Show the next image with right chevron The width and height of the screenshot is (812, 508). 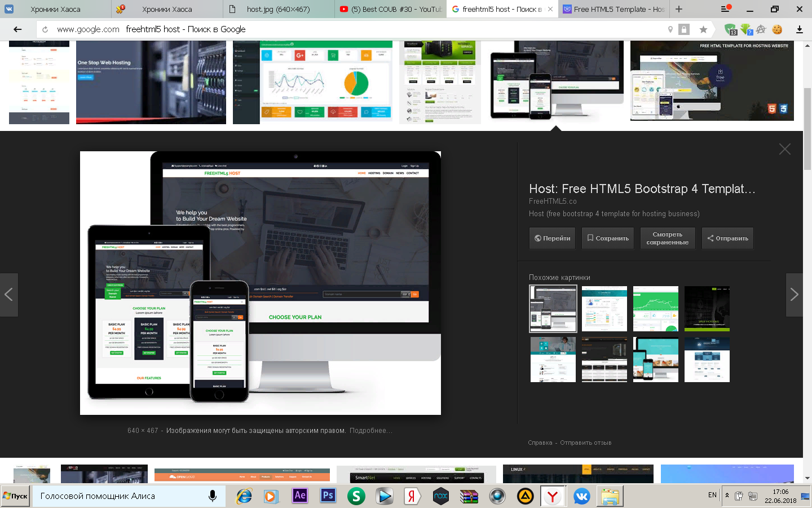(x=794, y=295)
